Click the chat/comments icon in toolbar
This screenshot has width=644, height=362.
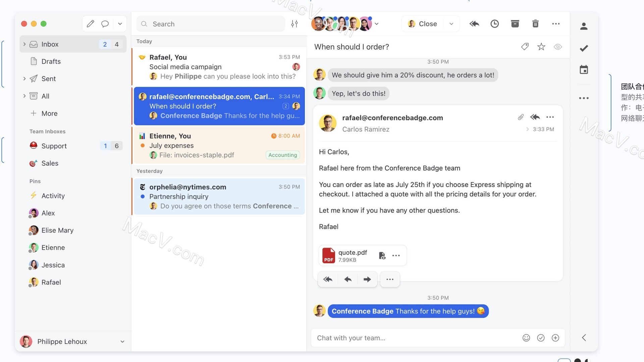105,23
